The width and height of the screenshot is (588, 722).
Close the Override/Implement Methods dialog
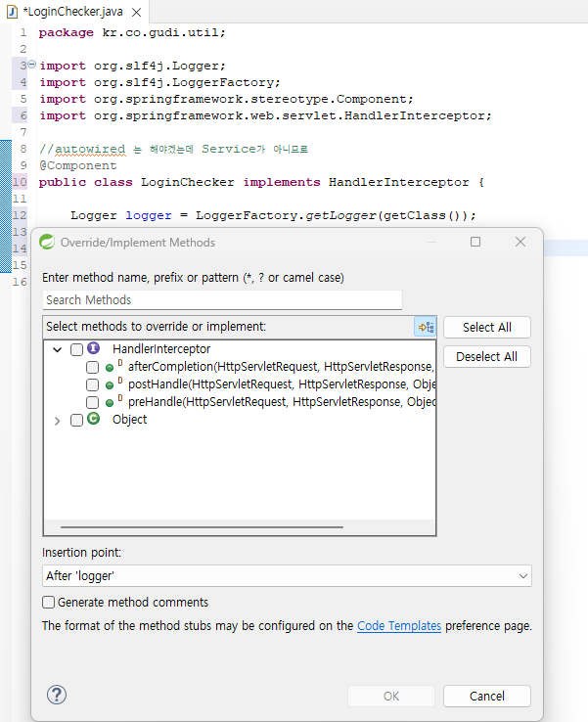pyautogui.click(x=520, y=242)
